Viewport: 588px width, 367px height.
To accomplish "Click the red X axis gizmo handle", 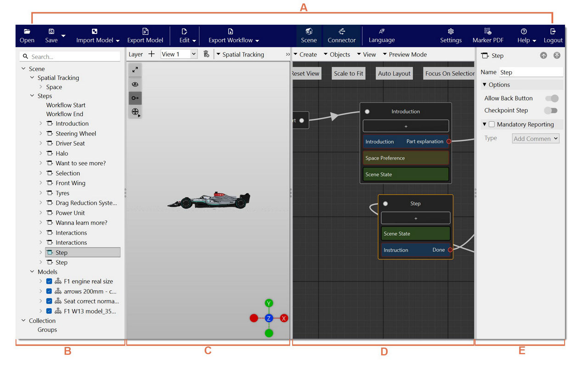I will tap(284, 318).
